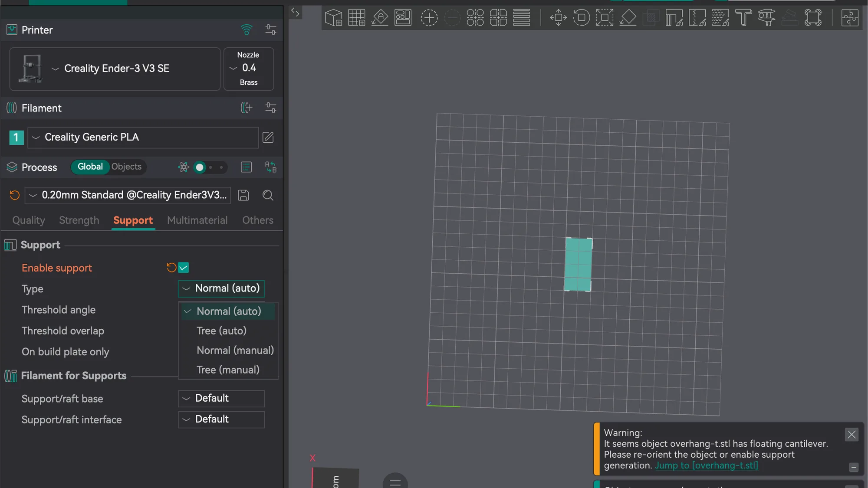Viewport: 868px width, 488px height.
Task: Save the current process preset
Action: click(243, 195)
